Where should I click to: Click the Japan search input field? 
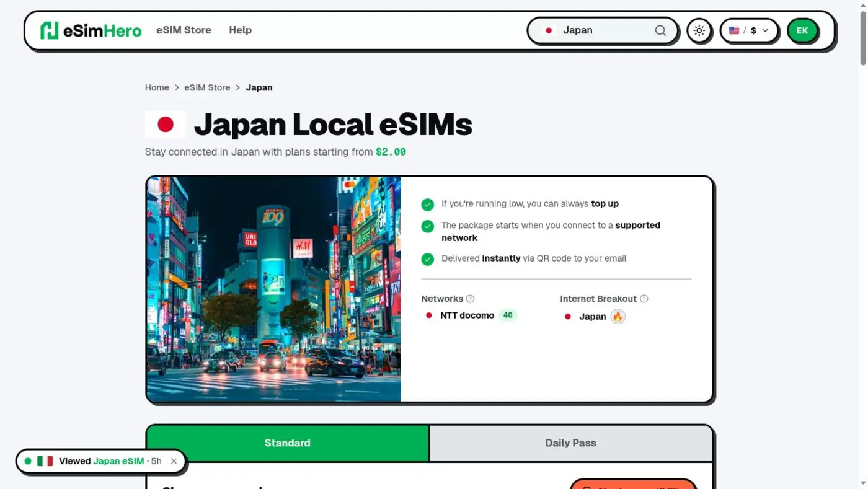602,30
